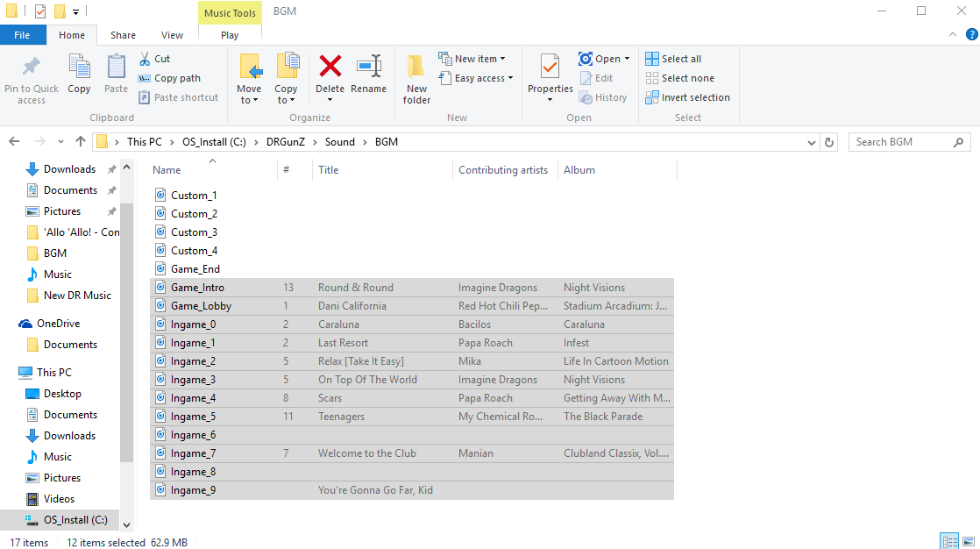Click the help question mark icon
The image size is (980, 549).
[x=972, y=34]
